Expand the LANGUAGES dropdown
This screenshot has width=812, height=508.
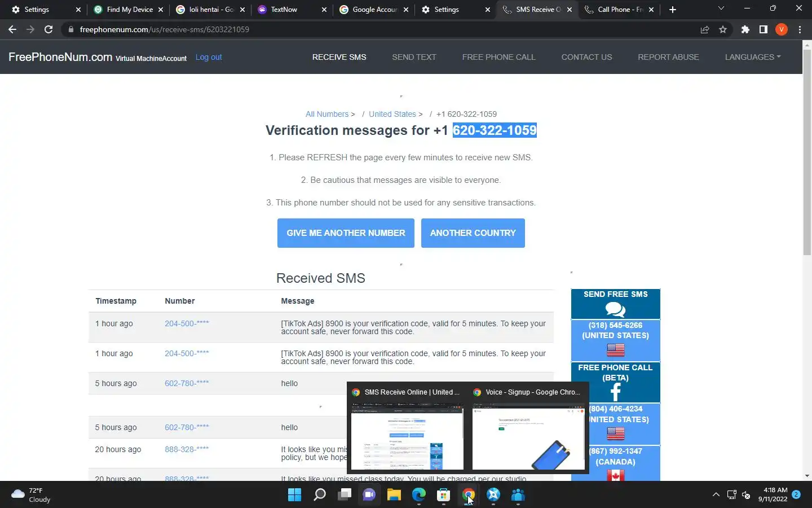click(x=753, y=57)
